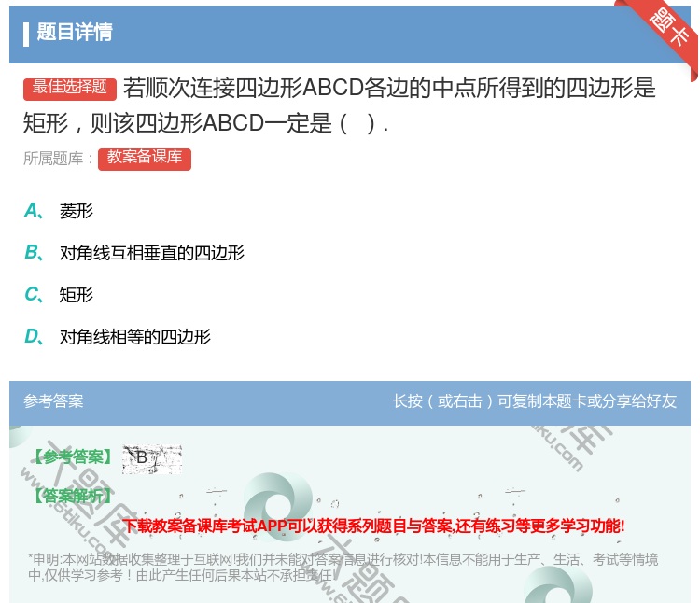This screenshot has width=700, height=603.
Task: Click the red 下载教案备课库考试APP promotion link
Action: [x=373, y=526]
